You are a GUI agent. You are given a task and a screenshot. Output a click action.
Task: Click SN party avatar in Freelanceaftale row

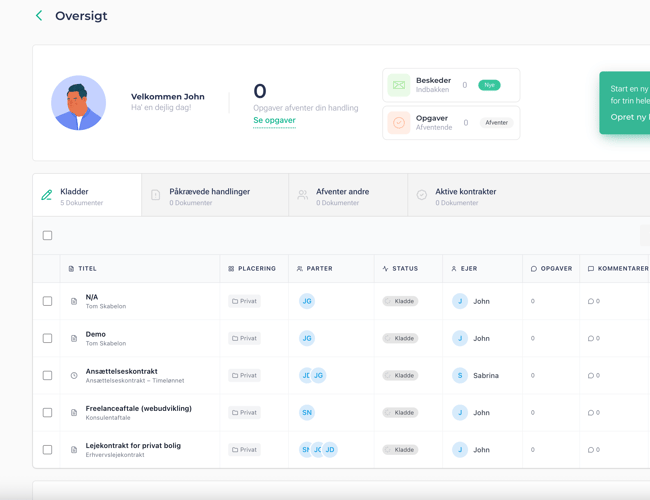[x=307, y=413]
